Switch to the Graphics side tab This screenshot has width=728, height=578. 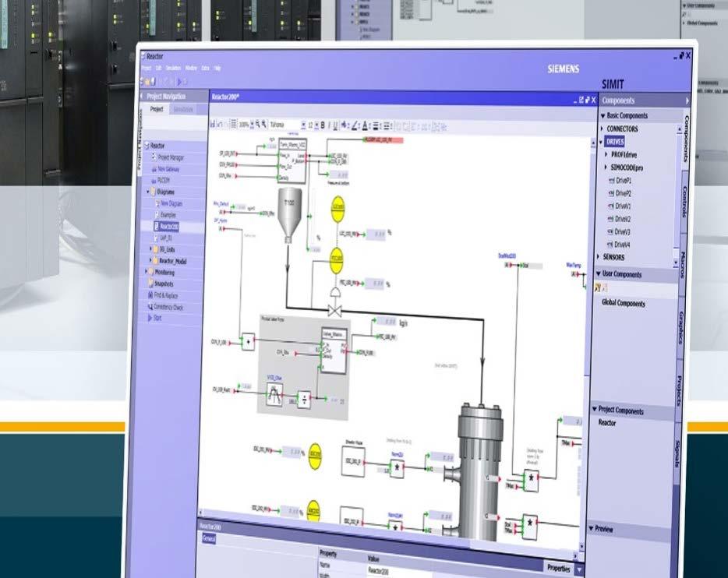coord(681,327)
